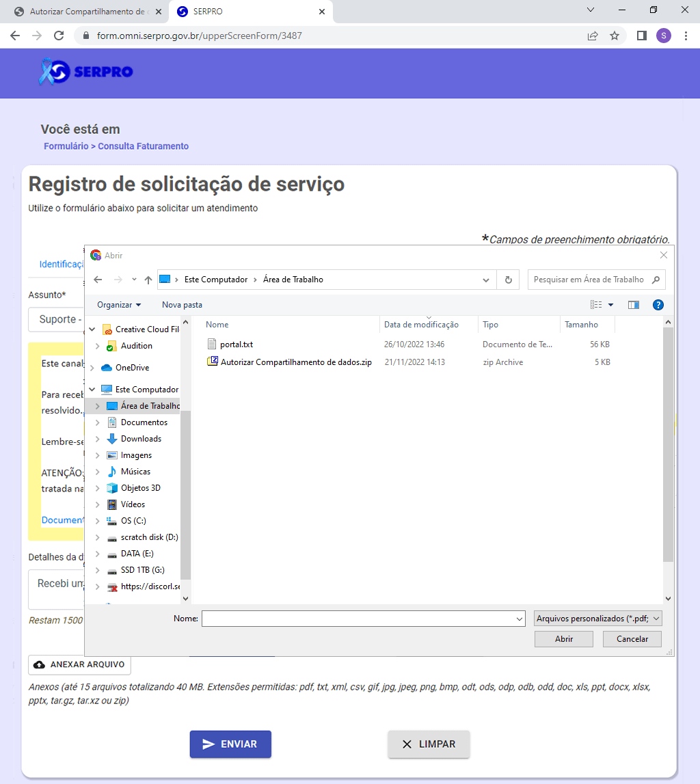Image resolution: width=700 pixels, height=784 pixels.
Task: Select Downloads in the navigation tree
Action: (141, 439)
